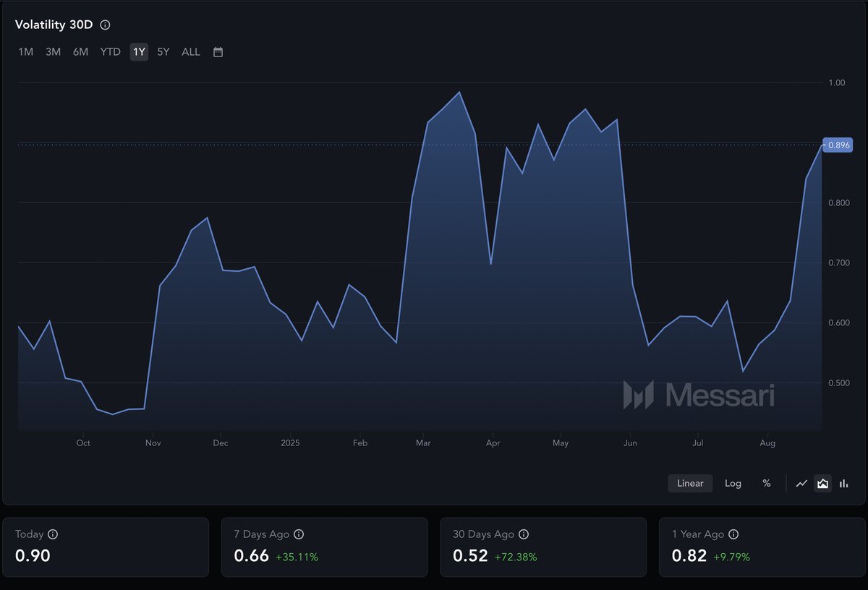Open the Volatility 30D info tooltip icon
The width and height of the screenshot is (868, 590).
click(105, 25)
